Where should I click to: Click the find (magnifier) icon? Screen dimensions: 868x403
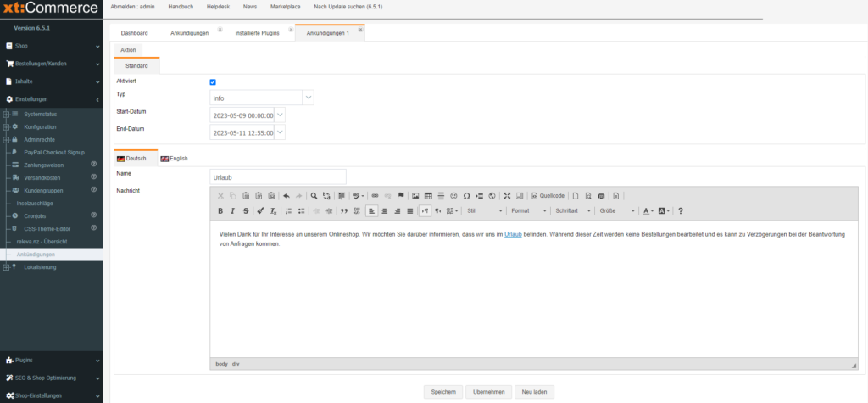point(314,195)
